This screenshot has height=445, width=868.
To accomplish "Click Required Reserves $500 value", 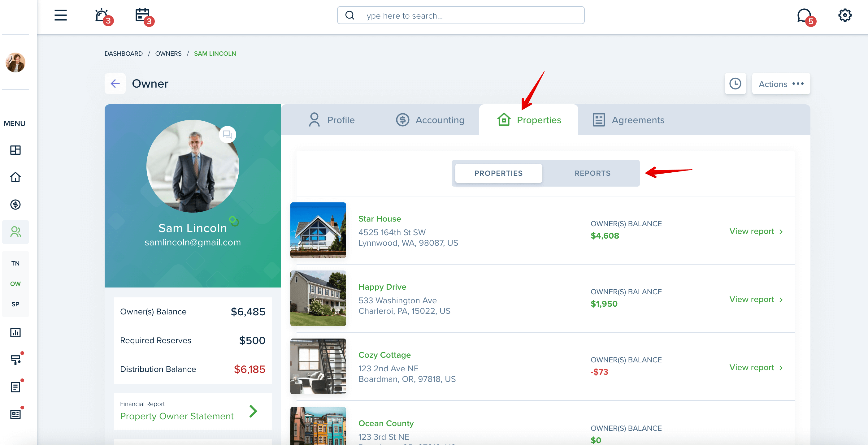I will [x=252, y=340].
